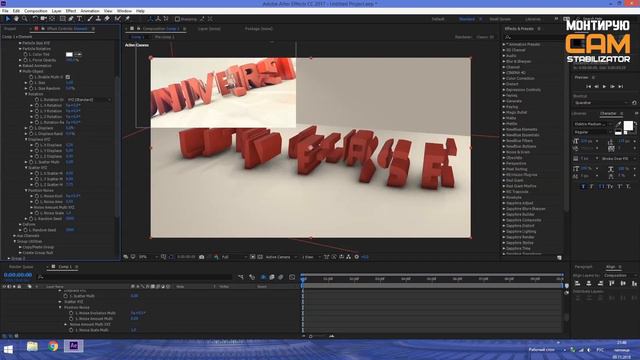Image resolution: width=640 pixels, height=360 pixels.
Task: Open the Rotation Order XYZ (Standard) dropdown
Action: 89,100
